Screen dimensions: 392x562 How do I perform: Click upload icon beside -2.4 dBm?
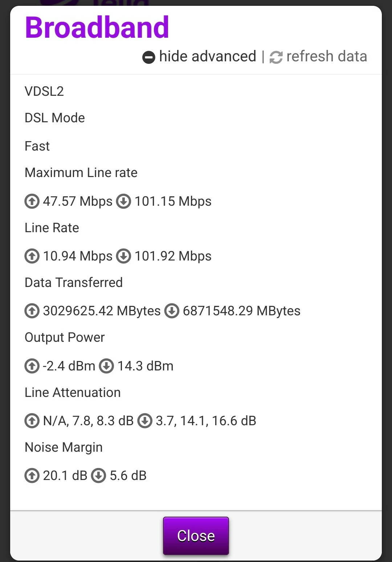[32, 366]
